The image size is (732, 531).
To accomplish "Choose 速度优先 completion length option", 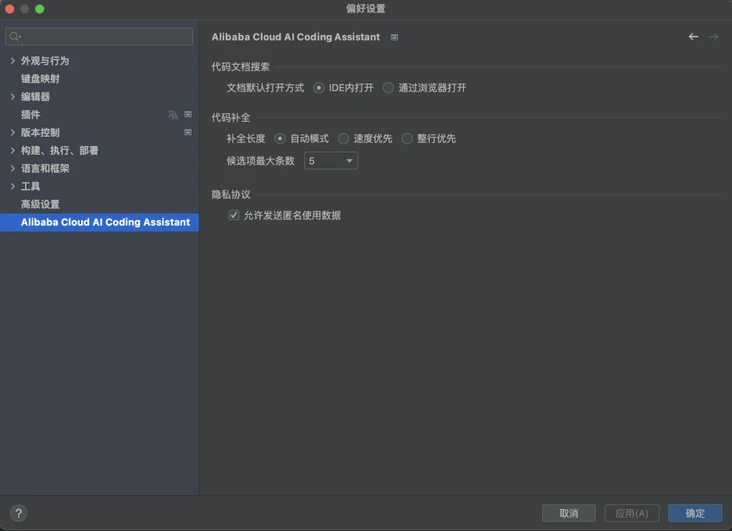I will point(343,139).
